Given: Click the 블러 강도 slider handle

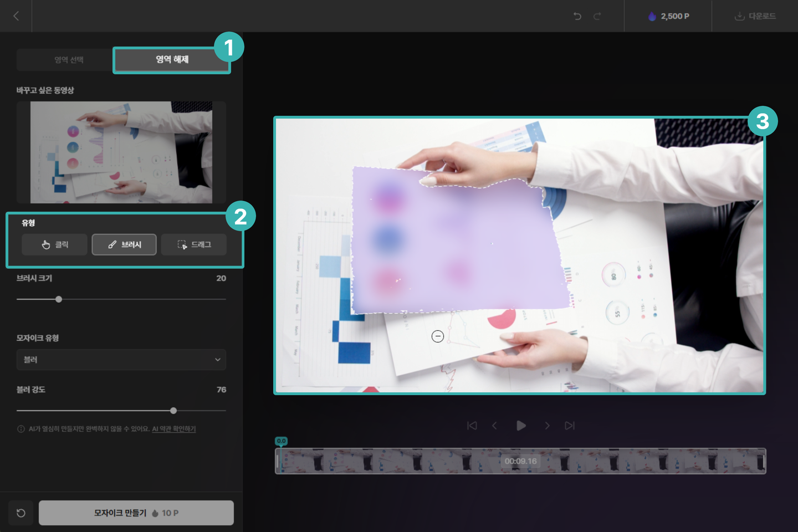Looking at the screenshot, I should 173,411.
